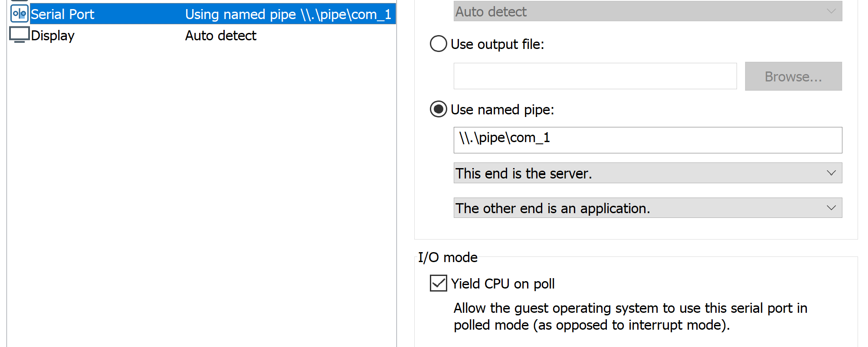The height and width of the screenshot is (347, 868).
Task: Click the "Use output file:" label
Action: pos(498,44)
